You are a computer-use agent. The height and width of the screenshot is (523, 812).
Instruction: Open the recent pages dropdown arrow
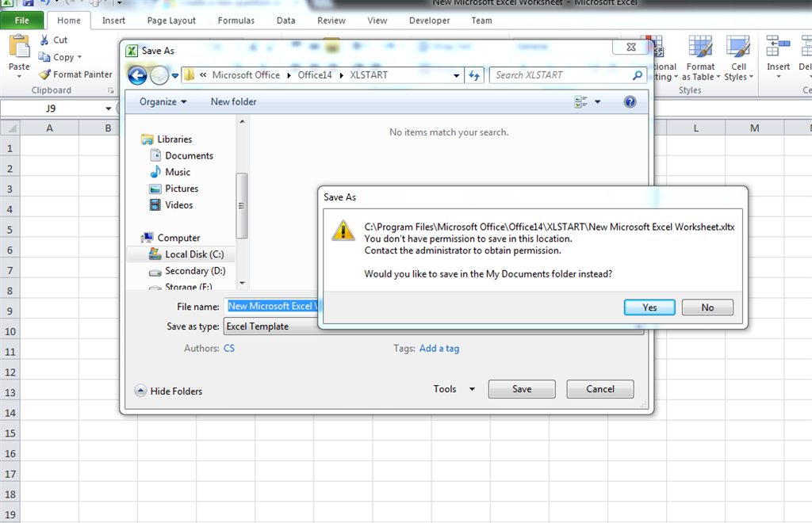[x=175, y=75]
